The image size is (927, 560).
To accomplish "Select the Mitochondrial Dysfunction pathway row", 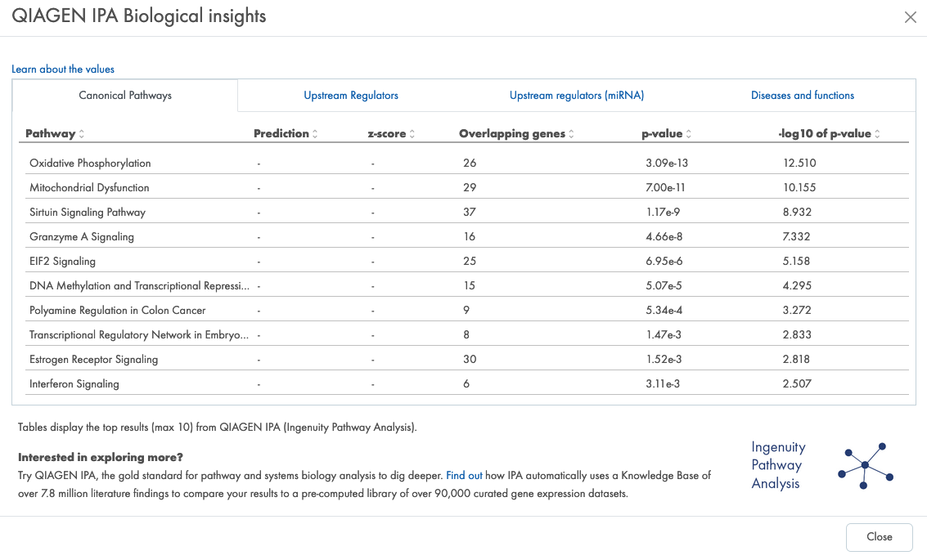I will tap(466, 187).
